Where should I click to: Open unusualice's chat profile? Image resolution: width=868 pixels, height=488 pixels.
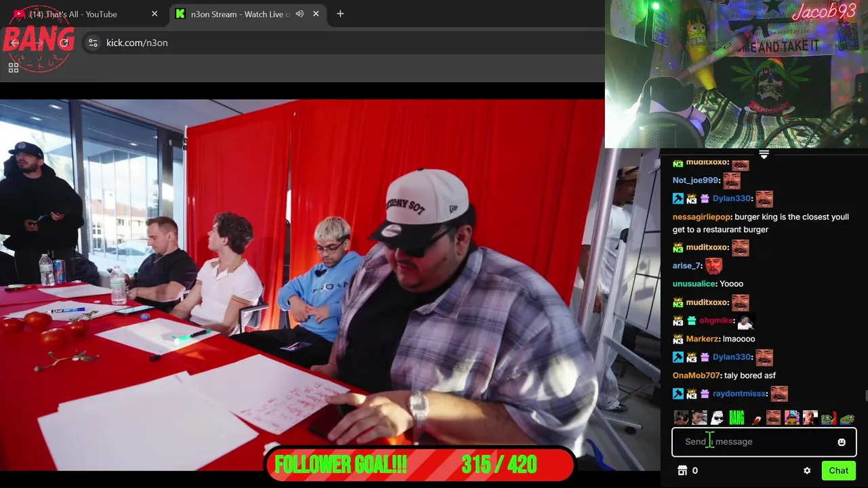[x=694, y=284]
